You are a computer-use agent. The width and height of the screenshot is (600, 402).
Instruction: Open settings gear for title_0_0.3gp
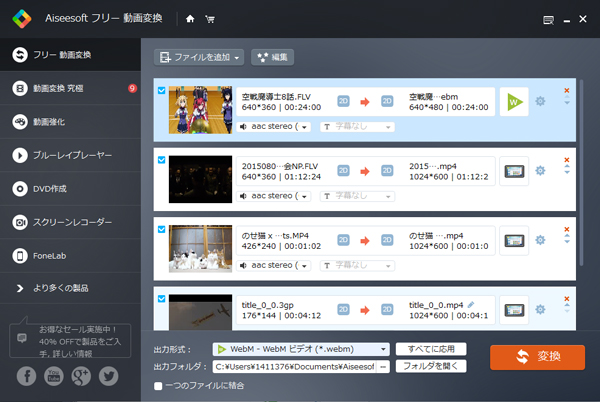pos(540,309)
